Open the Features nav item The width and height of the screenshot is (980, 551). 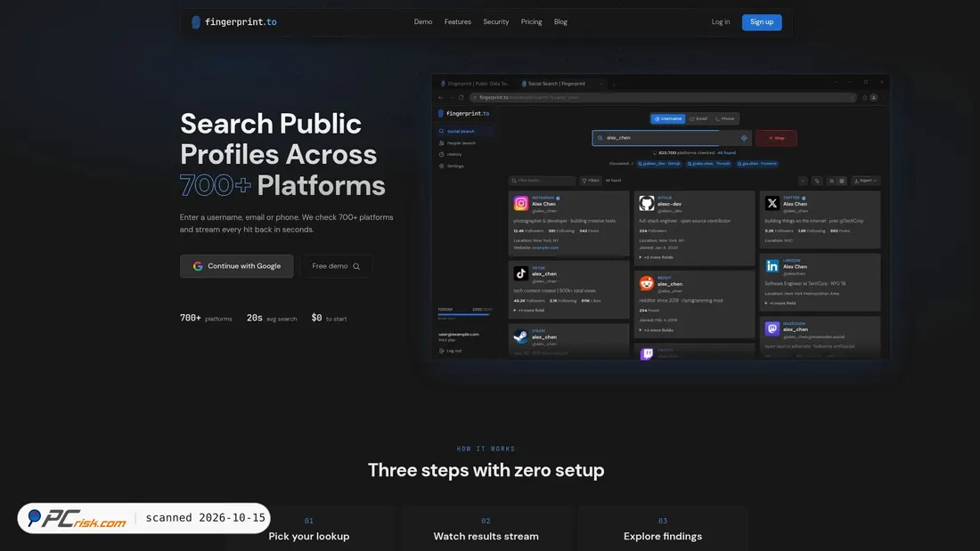458,22
